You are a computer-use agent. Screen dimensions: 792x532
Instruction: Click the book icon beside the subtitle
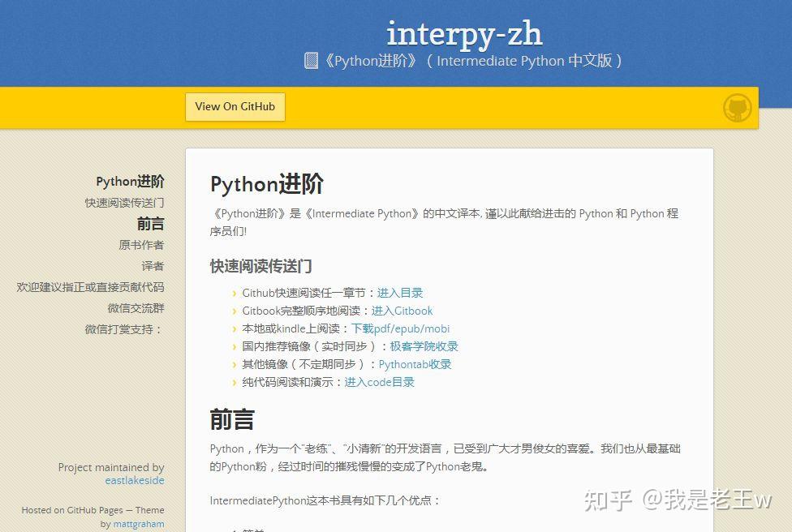click(311, 60)
